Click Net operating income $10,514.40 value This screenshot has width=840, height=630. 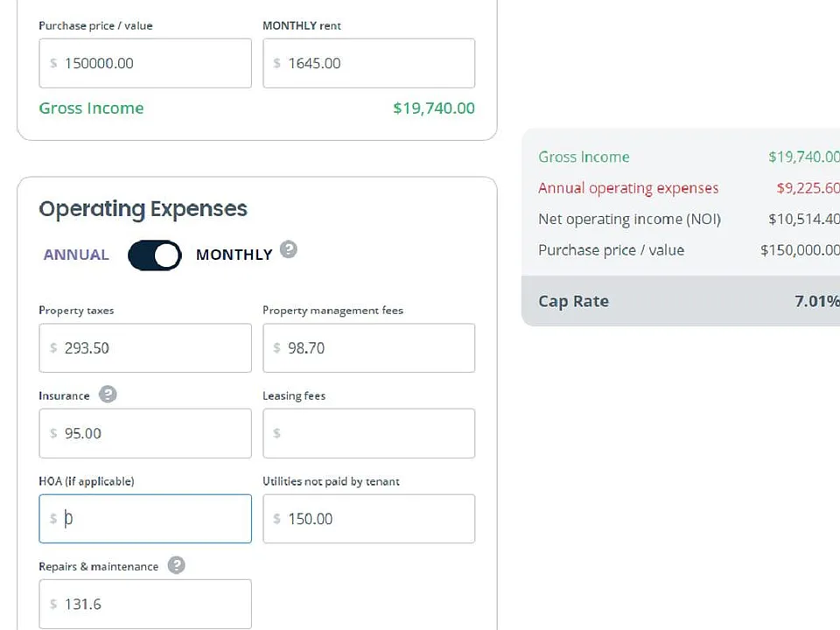point(803,219)
